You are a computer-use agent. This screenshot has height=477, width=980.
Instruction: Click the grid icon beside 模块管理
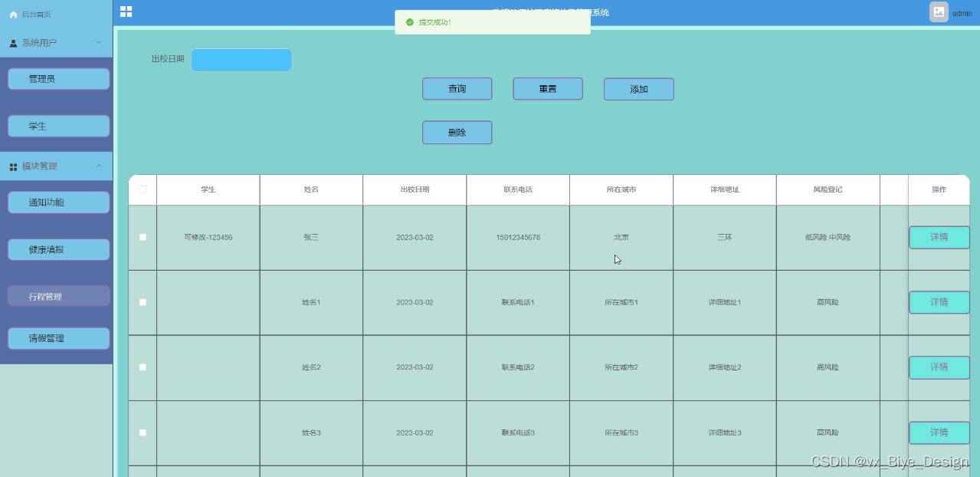point(13,166)
